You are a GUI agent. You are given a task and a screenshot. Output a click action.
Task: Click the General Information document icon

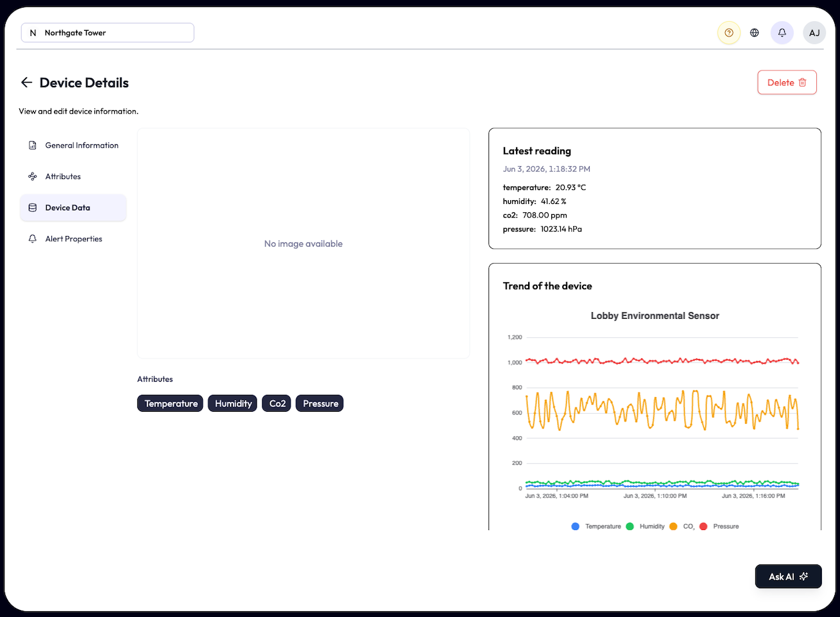[33, 146]
